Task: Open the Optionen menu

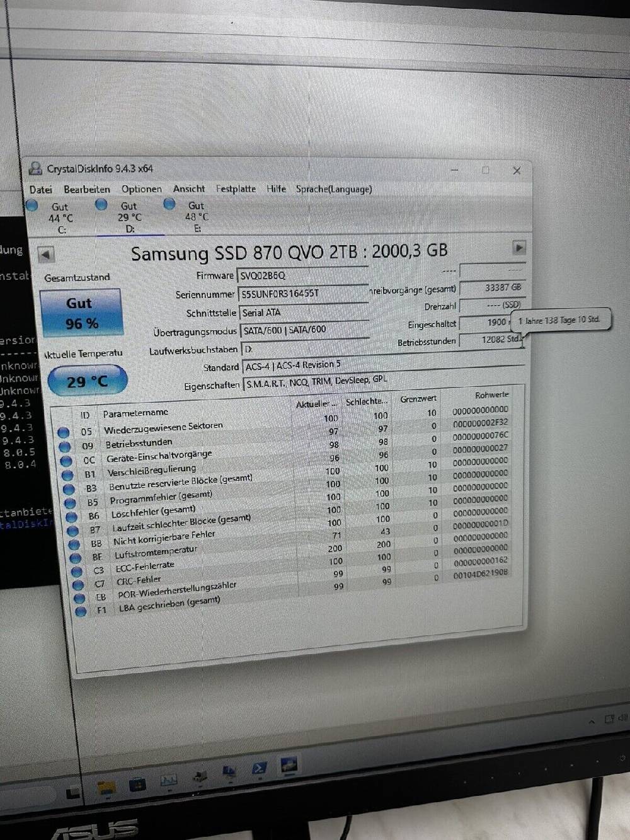Action: 142,189
